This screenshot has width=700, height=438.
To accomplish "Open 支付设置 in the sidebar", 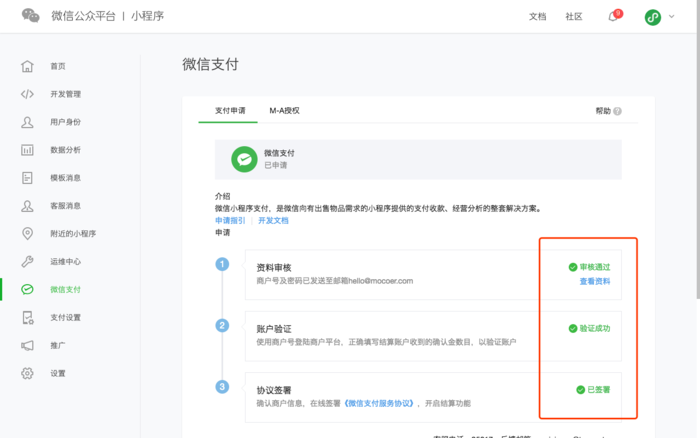I will [66, 317].
